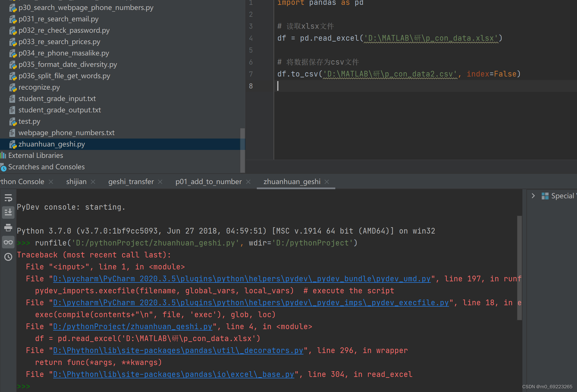Image resolution: width=577 pixels, height=392 pixels.
Task: Close the shijian console tab
Action: [x=93, y=182]
